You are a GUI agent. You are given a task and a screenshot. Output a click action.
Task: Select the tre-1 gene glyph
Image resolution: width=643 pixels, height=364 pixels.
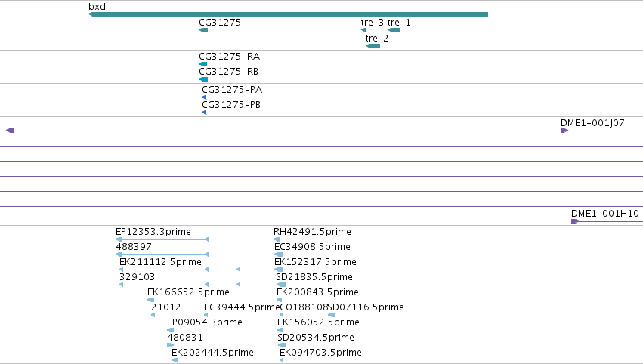point(394,30)
